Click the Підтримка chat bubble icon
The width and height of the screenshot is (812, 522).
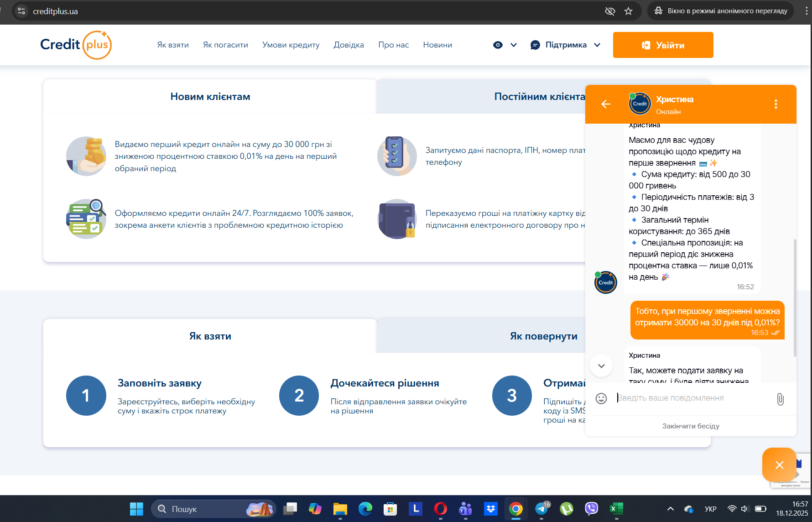click(x=535, y=45)
